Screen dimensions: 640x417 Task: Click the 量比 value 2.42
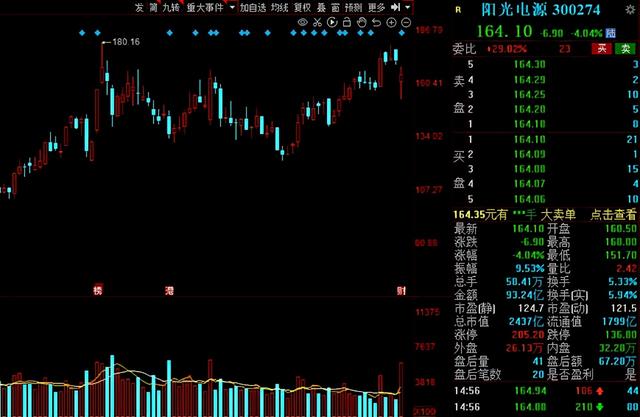(626, 268)
